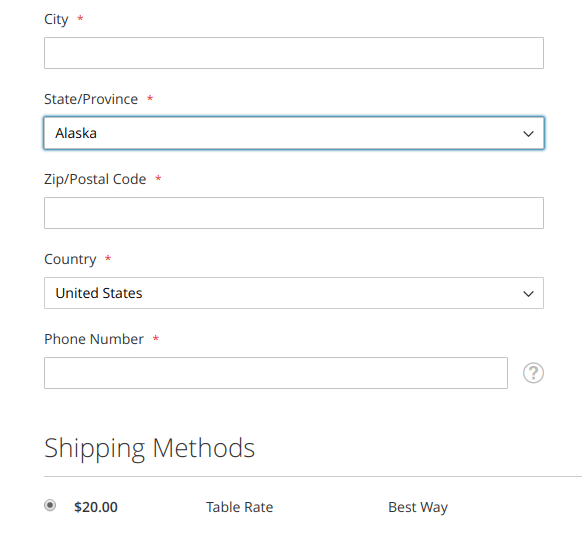582x547 pixels.
Task: Click the Zip/Postal Code label
Action: click(x=95, y=180)
